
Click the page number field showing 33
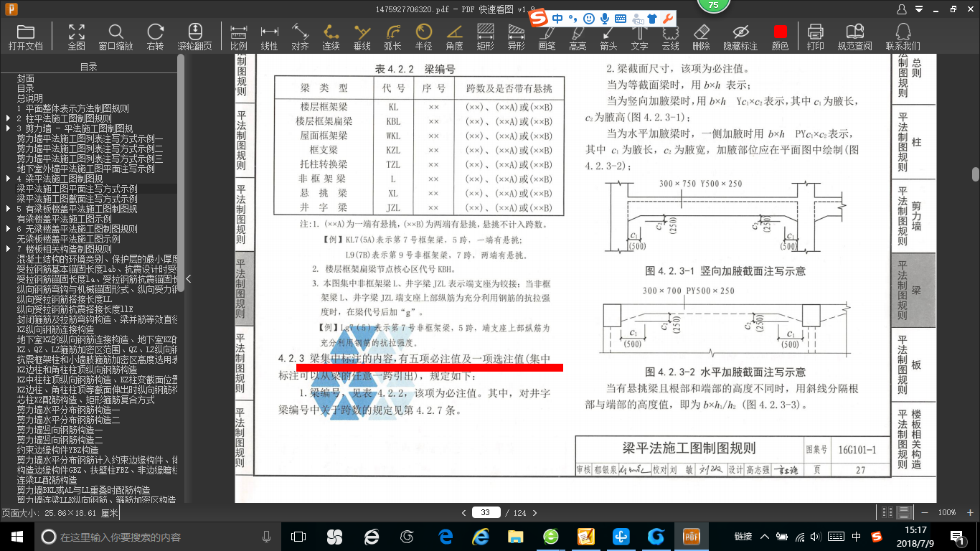pyautogui.click(x=486, y=512)
